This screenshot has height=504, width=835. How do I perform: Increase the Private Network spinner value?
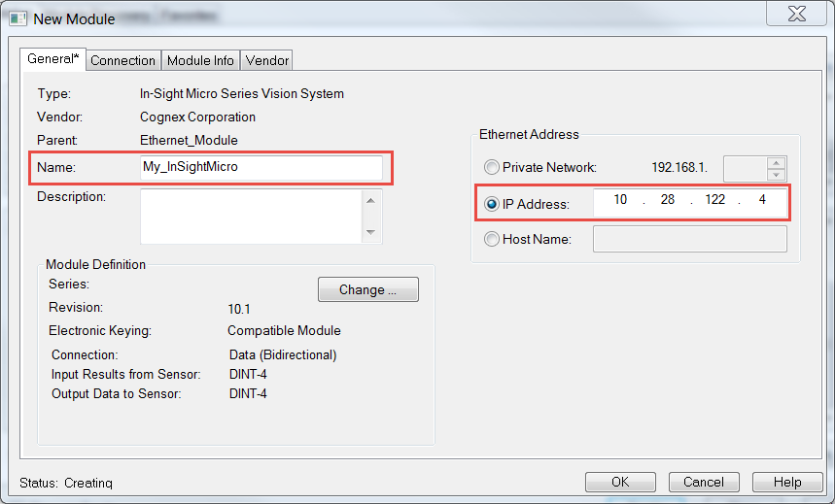click(776, 162)
